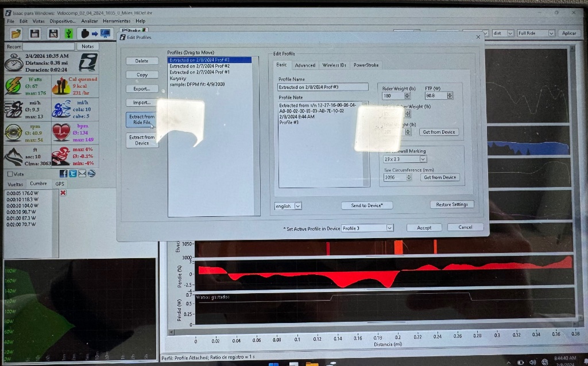Click the Profile Name text field
This screenshot has width=588, height=366.
pyautogui.click(x=323, y=87)
